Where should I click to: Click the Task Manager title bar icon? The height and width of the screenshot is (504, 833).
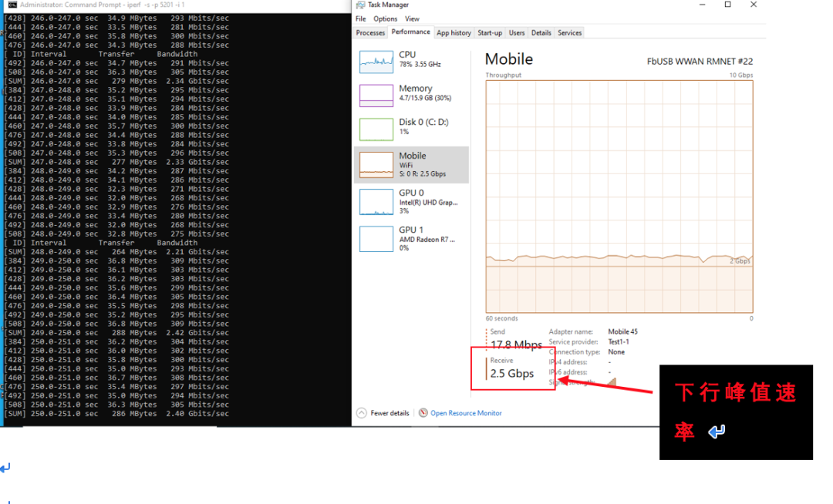coord(360,5)
